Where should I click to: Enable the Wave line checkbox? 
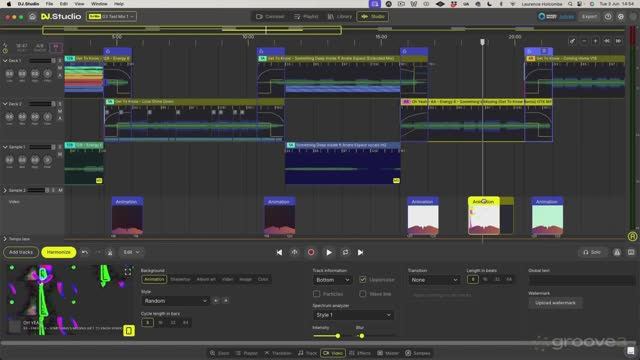(x=362, y=294)
